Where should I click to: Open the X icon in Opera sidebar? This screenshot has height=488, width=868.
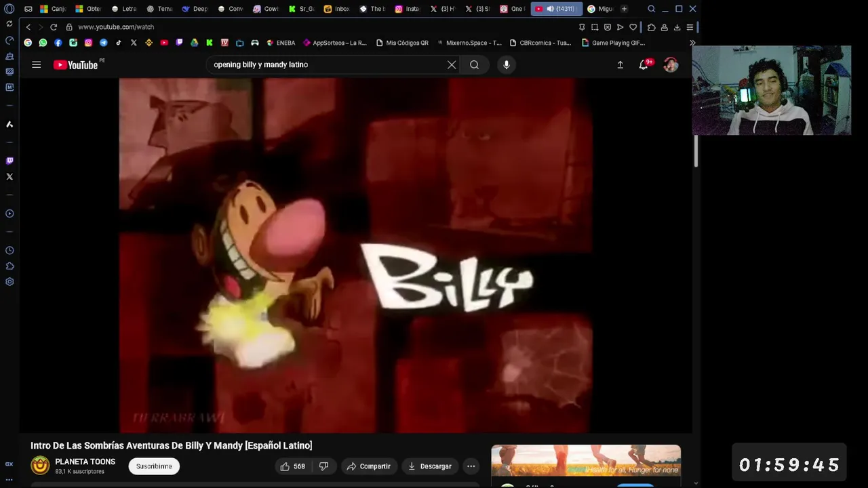(x=9, y=177)
